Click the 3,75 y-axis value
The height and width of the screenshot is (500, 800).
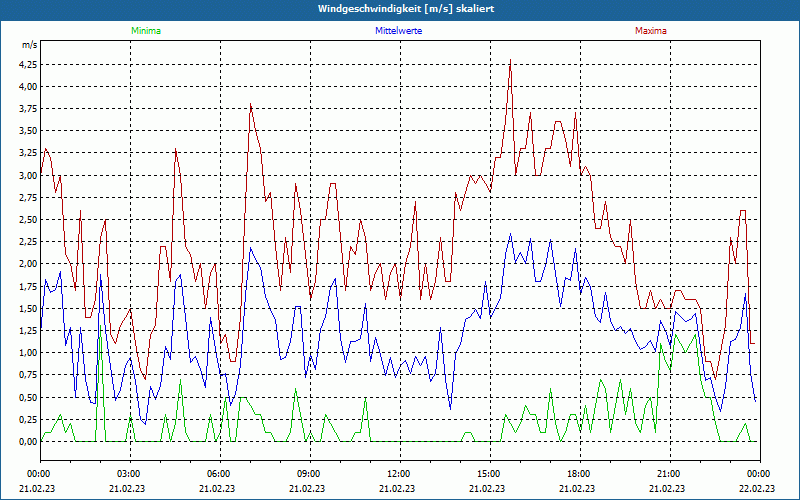click(x=28, y=109)
